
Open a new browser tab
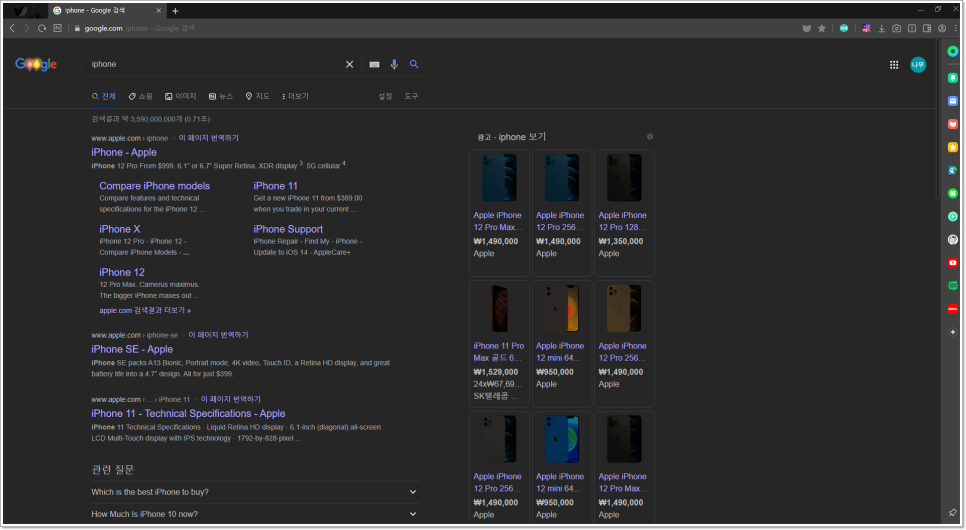tap(175, 10)
